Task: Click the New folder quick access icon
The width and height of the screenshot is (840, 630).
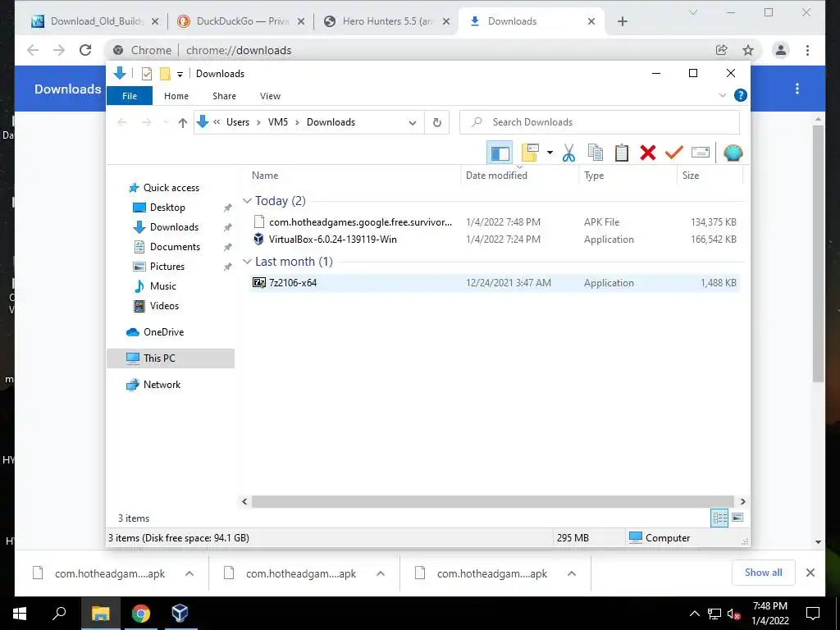Action: 165,74
